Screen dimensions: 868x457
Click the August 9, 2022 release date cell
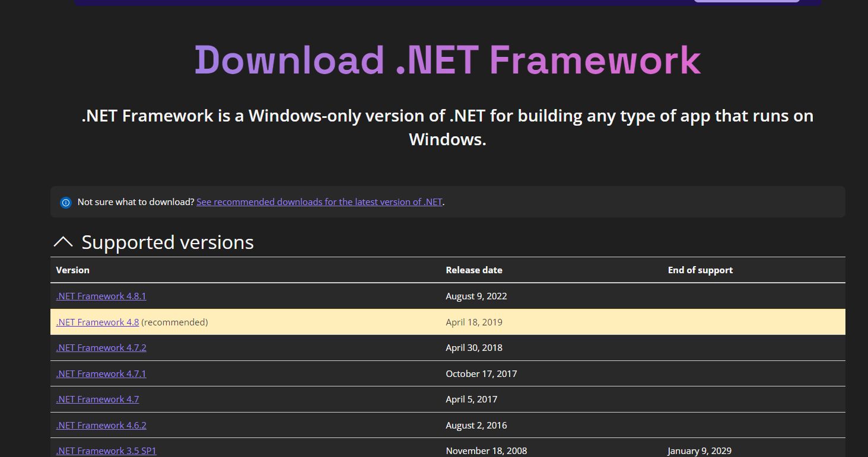click(476, 296)
